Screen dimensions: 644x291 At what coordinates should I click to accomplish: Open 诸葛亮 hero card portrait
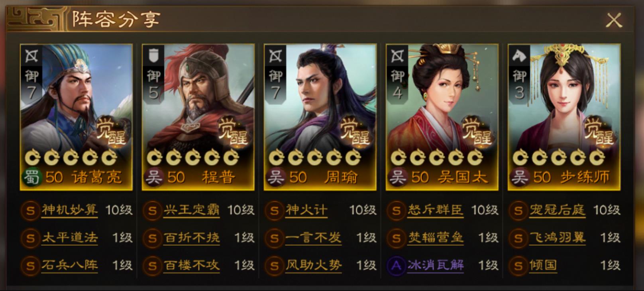(x=76, y=117)
